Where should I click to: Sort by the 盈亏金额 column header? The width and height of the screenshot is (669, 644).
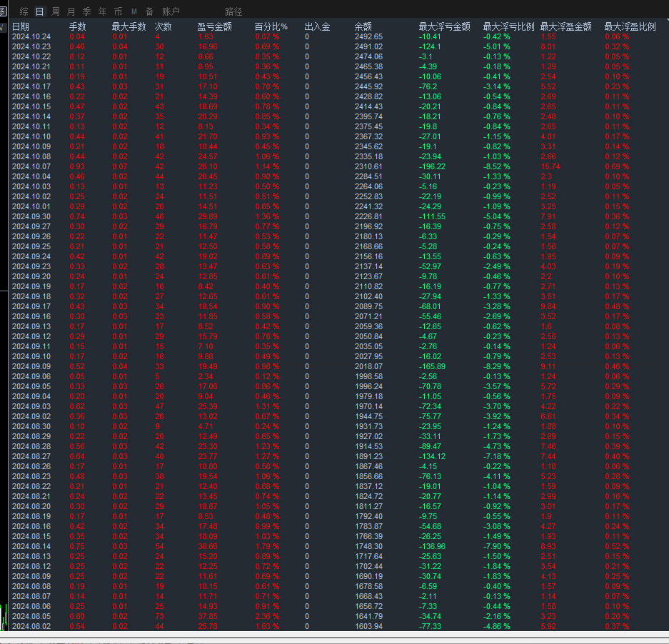point(213,26)
